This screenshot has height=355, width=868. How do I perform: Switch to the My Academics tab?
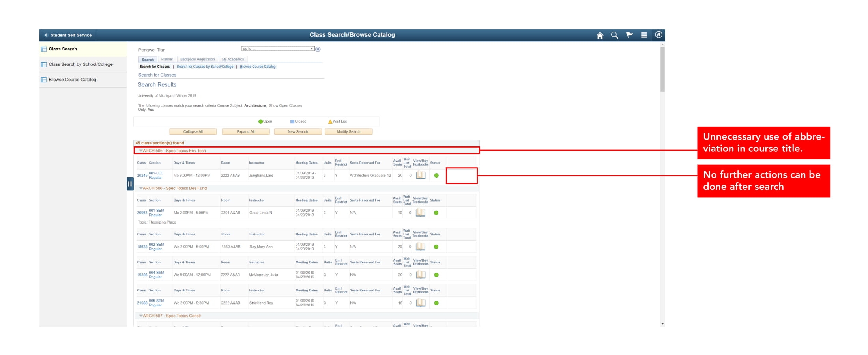[233, 60]
